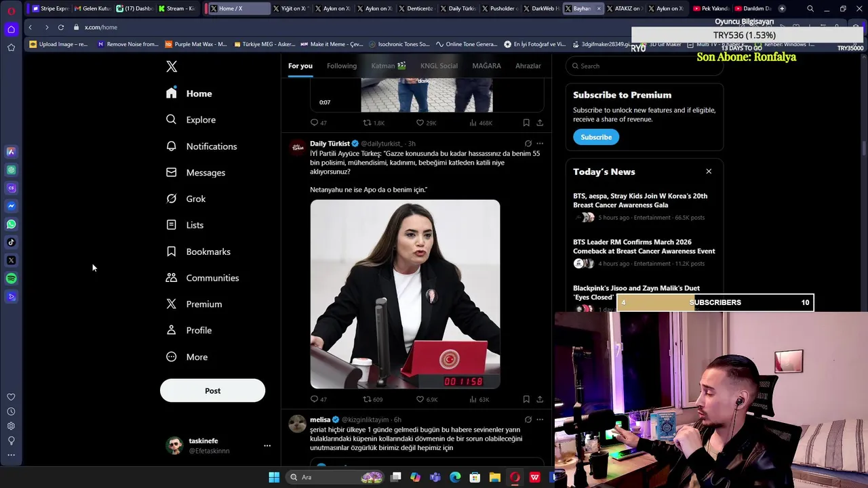Bookmark the Daily Türkist post

pos(526,399)
